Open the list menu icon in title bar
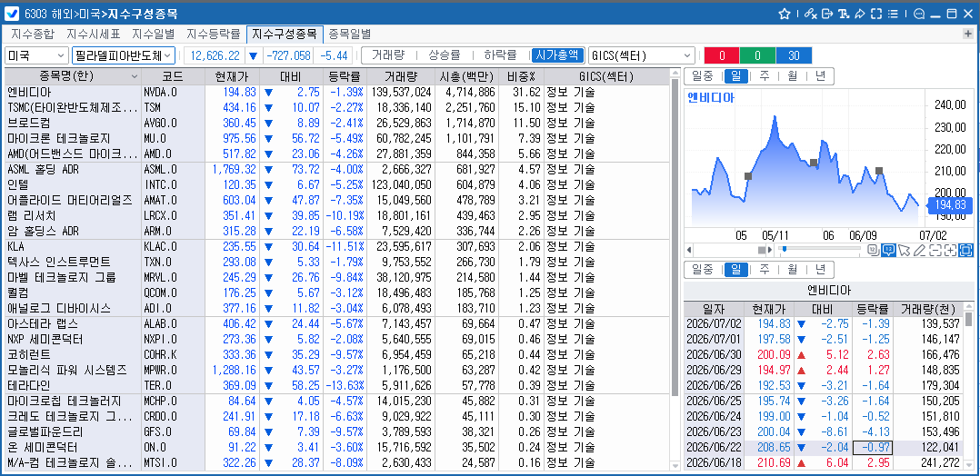 point(893,14)
